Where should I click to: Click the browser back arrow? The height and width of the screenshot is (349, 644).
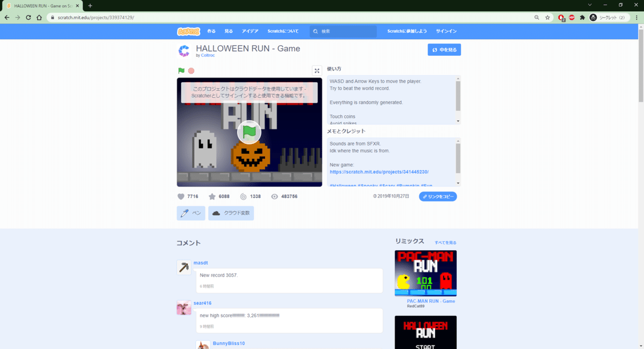pyautogui.click(x=6, y=17)
